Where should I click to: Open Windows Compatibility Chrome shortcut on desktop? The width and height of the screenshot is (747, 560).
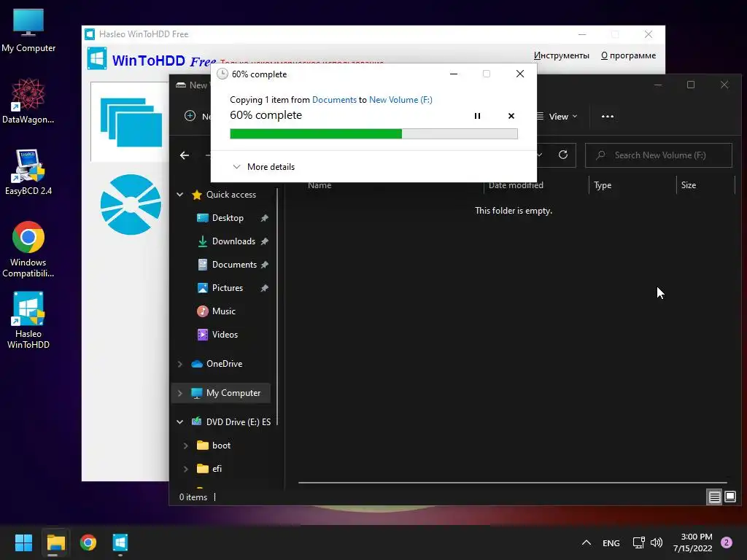click(28, 249)
